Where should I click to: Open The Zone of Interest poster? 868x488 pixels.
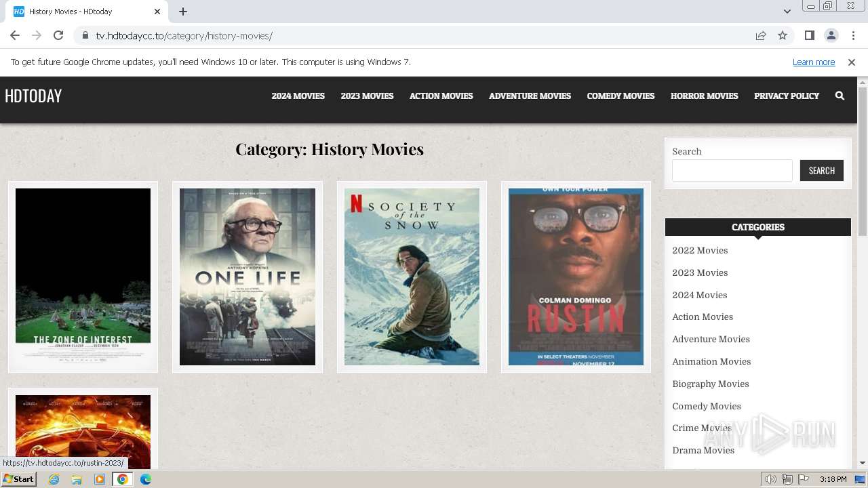click(83, 277)
